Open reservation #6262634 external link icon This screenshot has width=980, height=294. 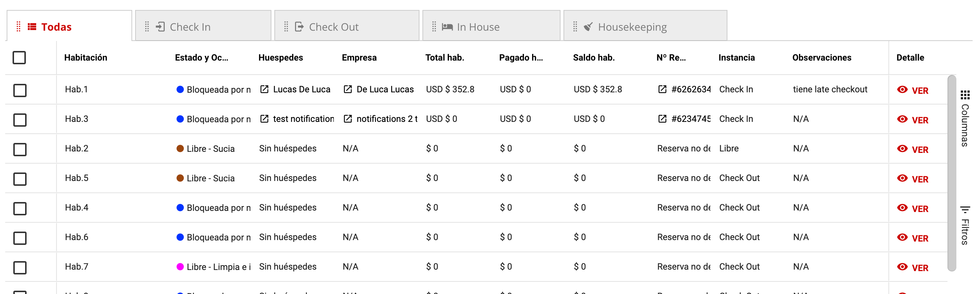(x=662, y=89)
